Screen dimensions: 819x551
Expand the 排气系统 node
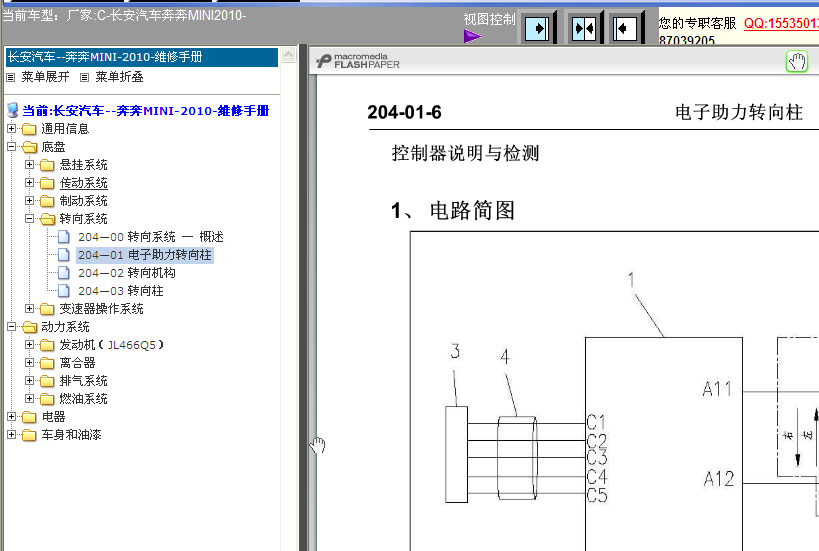point(29,380)
